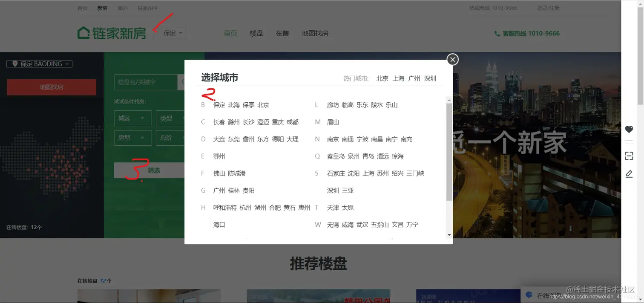This screenshot has height=303, width=644.
Task: Open the 保定 city dropdown in header
Action: click(170, 33)
